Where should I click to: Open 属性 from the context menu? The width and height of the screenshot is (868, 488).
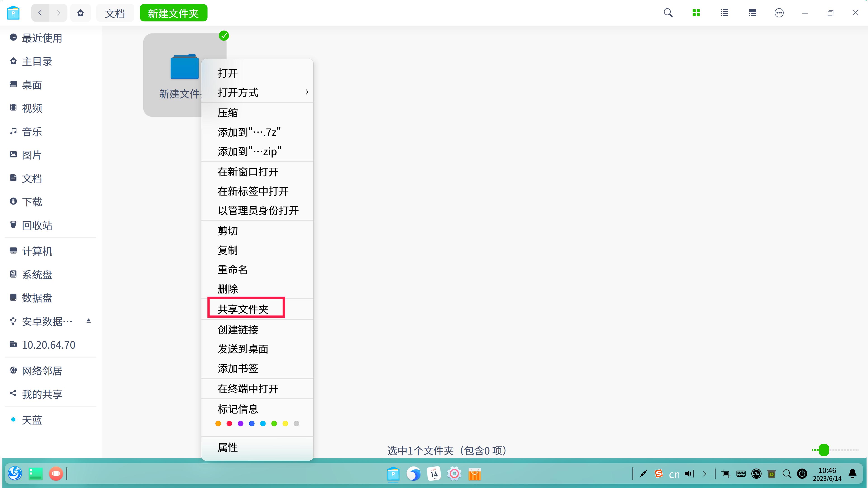(x=257, y=448)
